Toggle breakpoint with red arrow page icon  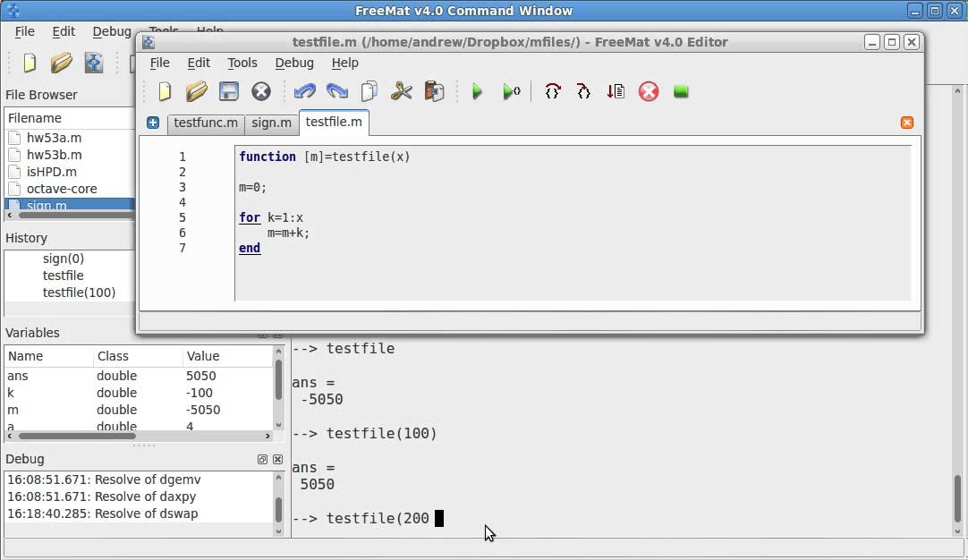pyautogui.click(x=616, y=92)
